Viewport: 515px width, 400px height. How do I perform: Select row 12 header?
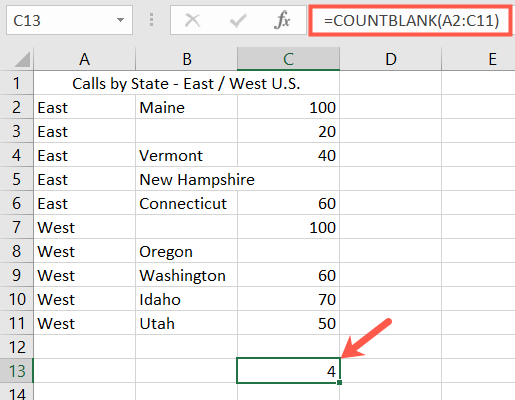(x=17, y=347)
